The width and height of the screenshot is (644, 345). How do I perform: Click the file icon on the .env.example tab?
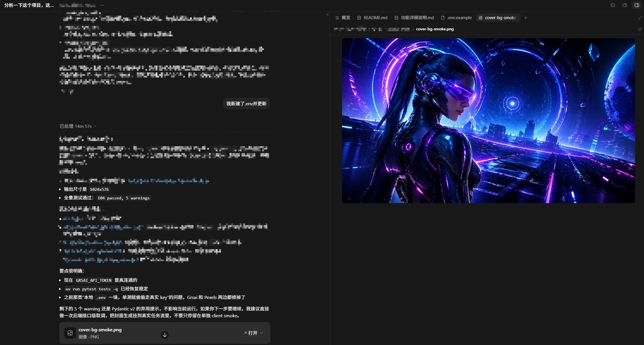[442, 18]
